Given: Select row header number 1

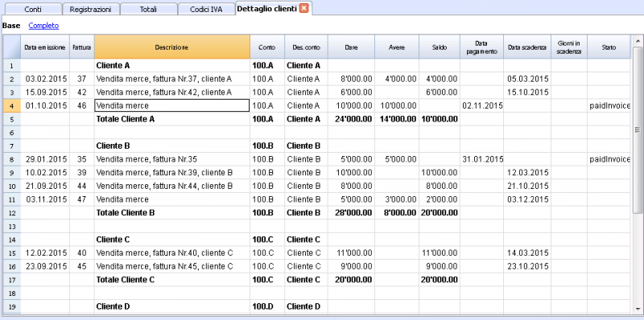Looking at the screenshot, I should pyautogui.click(x=12, y=66).
